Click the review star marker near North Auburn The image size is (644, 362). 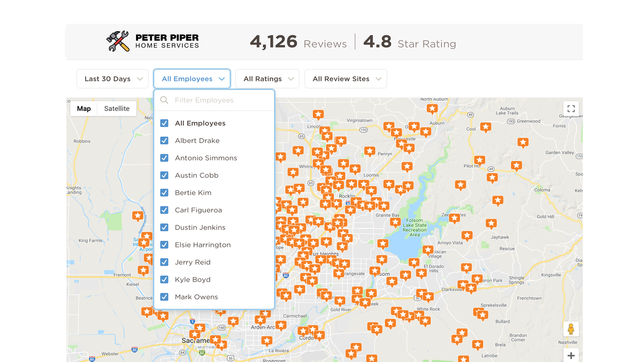point(432,109)
